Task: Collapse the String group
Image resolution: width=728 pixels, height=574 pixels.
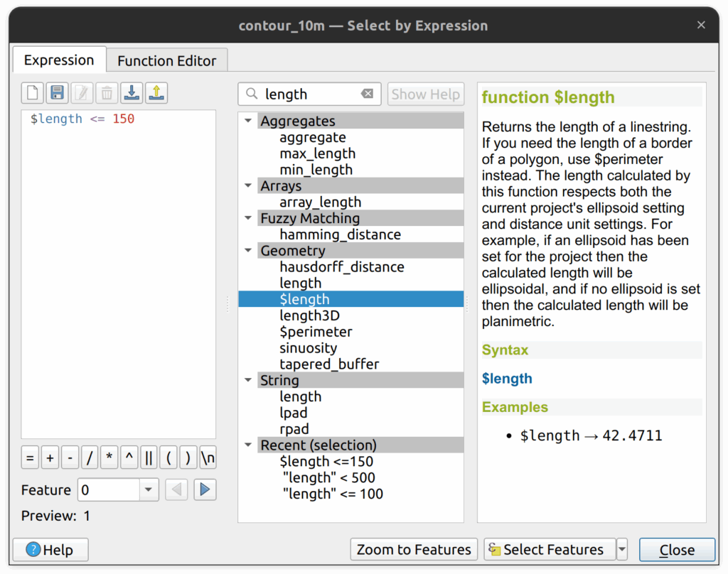Action: (x=248, y=380)
